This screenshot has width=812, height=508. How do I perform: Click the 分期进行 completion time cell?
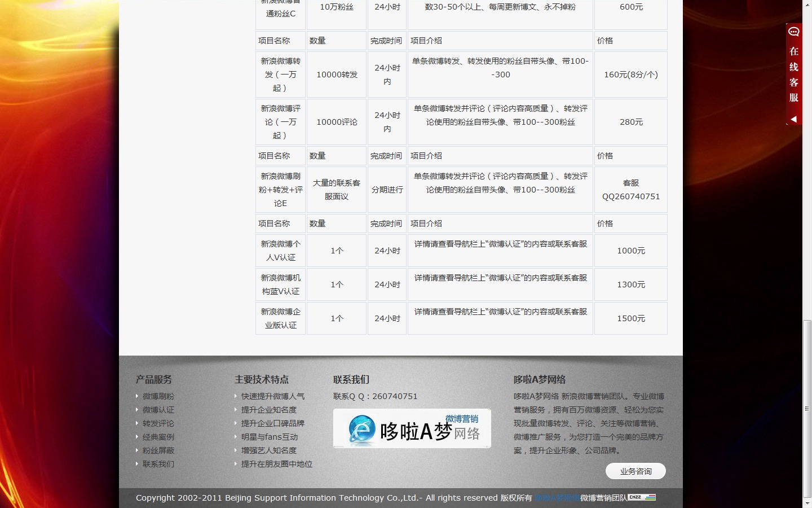[x=387, y=190]
